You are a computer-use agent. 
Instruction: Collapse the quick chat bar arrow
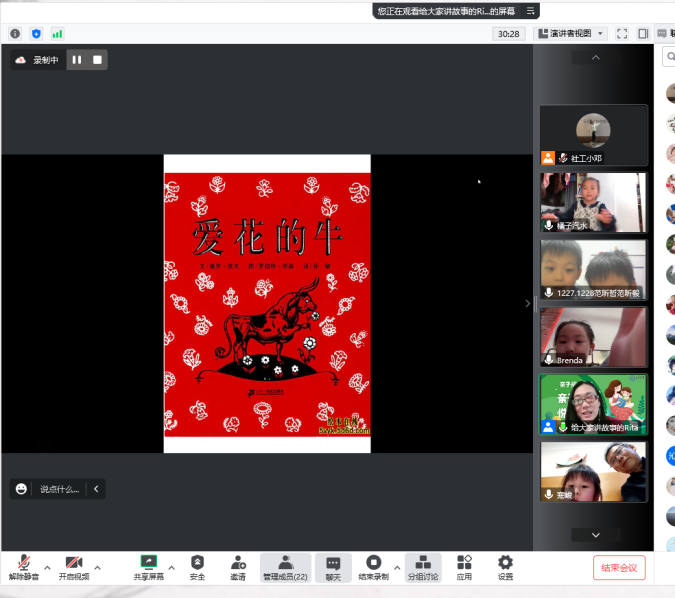tap(96, 489)
